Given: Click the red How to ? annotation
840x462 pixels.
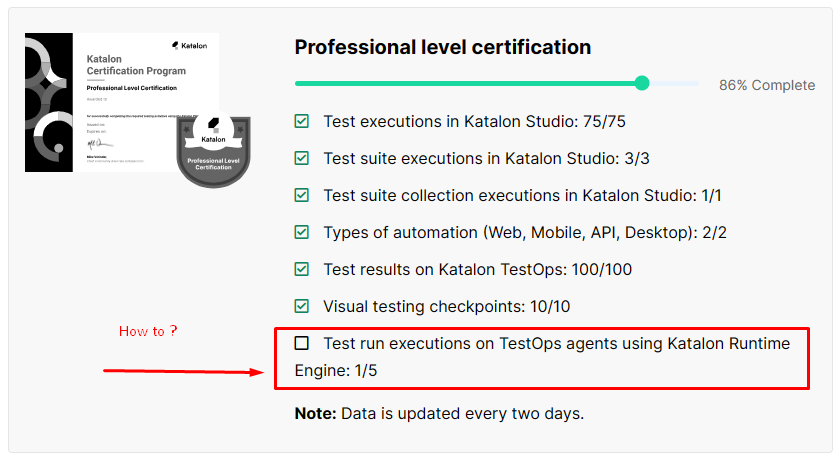Looking at the screenshot, I should [x=148, y=331].
